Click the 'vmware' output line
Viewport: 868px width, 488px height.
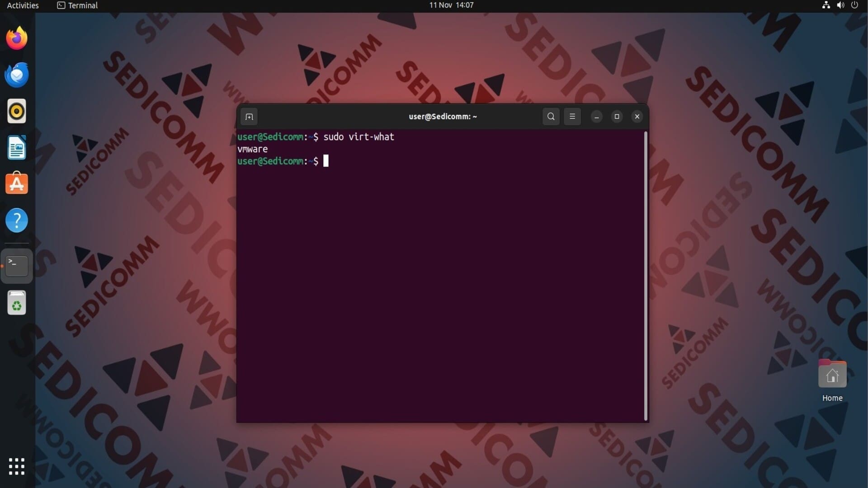click(253, 149)
